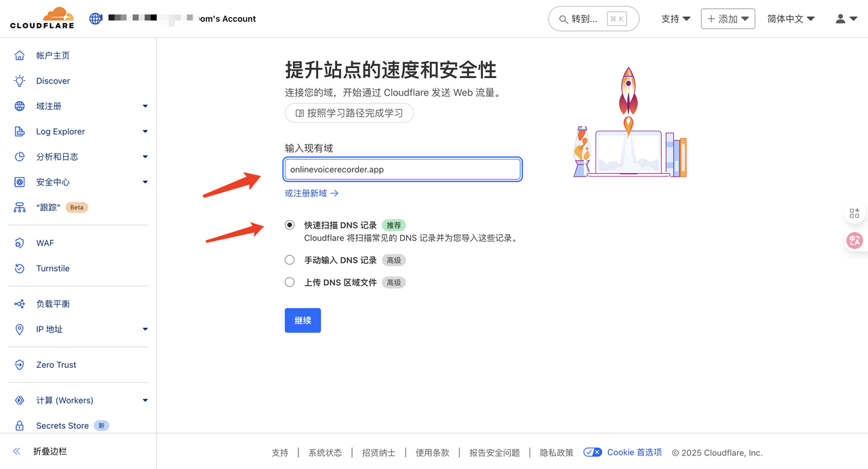Open Turnstile via its sidebar icon

20,268
